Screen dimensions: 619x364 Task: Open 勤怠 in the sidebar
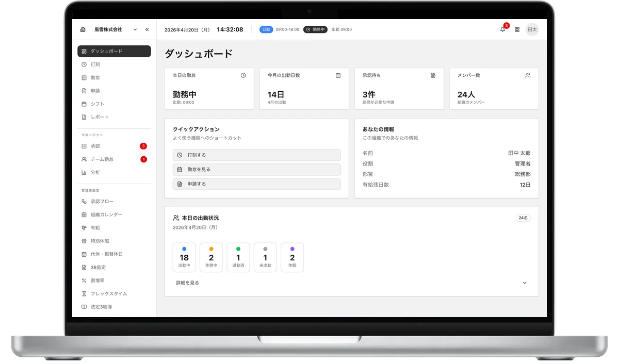(114, 77)
